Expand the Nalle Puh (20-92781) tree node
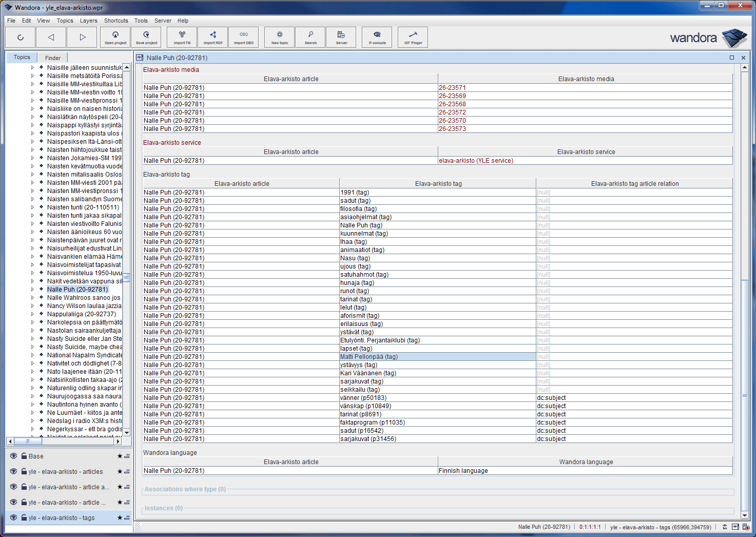The height and width of the screenshot is (537, 756). tap(32, 290)
